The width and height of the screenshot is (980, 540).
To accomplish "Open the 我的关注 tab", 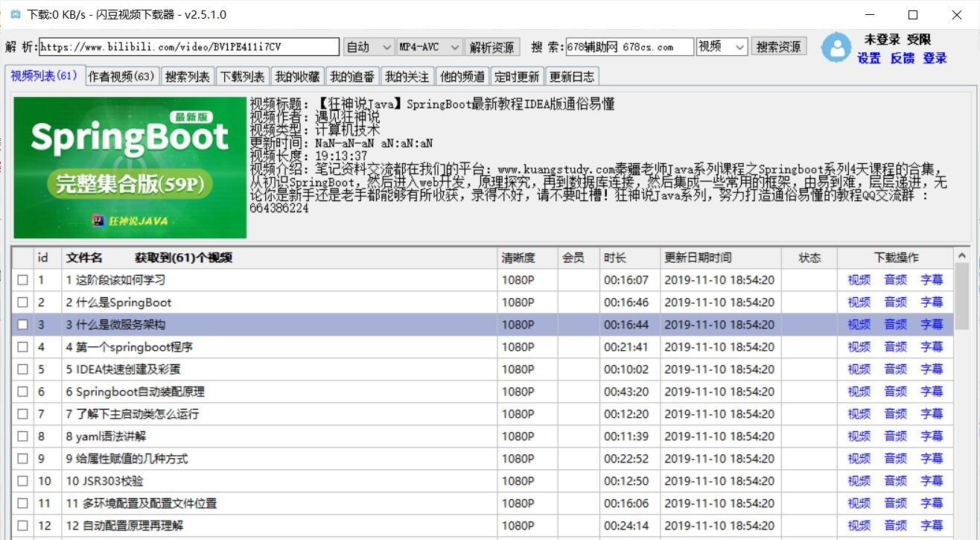I will point(407,76).
